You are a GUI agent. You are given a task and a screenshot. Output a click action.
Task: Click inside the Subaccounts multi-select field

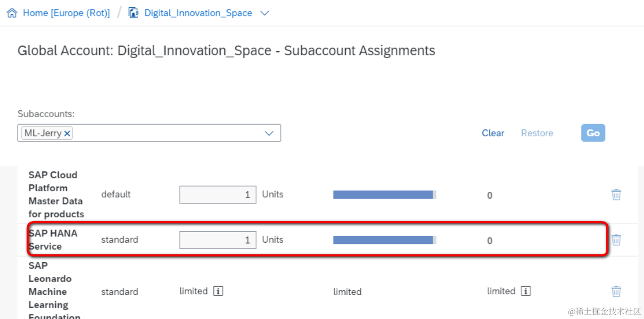coord(165,133)
